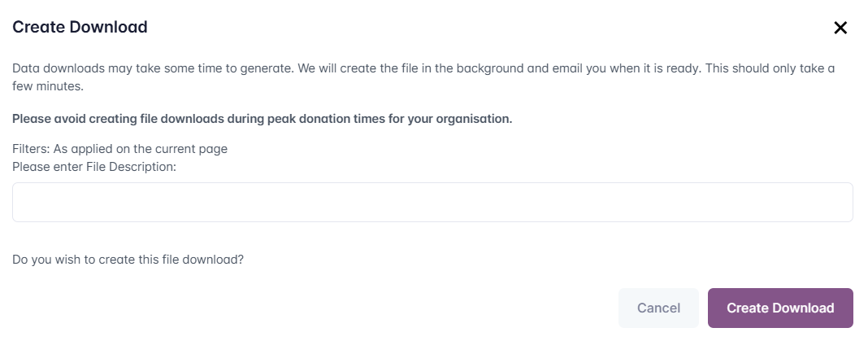Dismiss the dialog using the X icon
The height and width of the screenshot is (341, 868).
(840, 28)
